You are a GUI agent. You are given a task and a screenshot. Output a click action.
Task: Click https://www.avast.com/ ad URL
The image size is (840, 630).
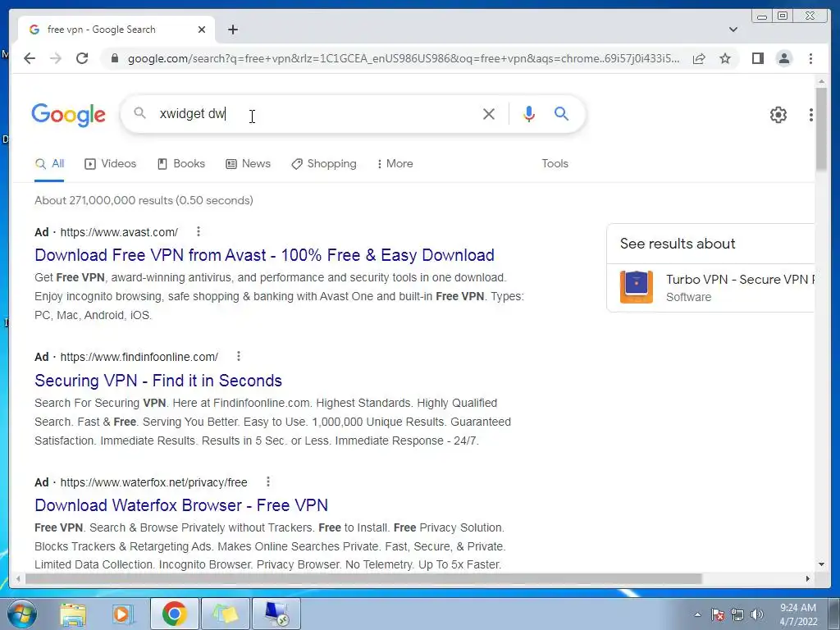tap(119, 232)
